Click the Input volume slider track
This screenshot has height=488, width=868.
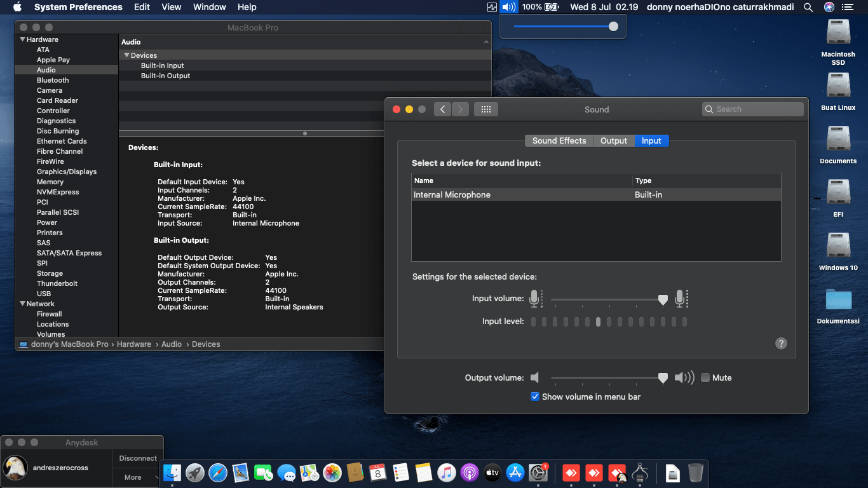click(604, 299)
